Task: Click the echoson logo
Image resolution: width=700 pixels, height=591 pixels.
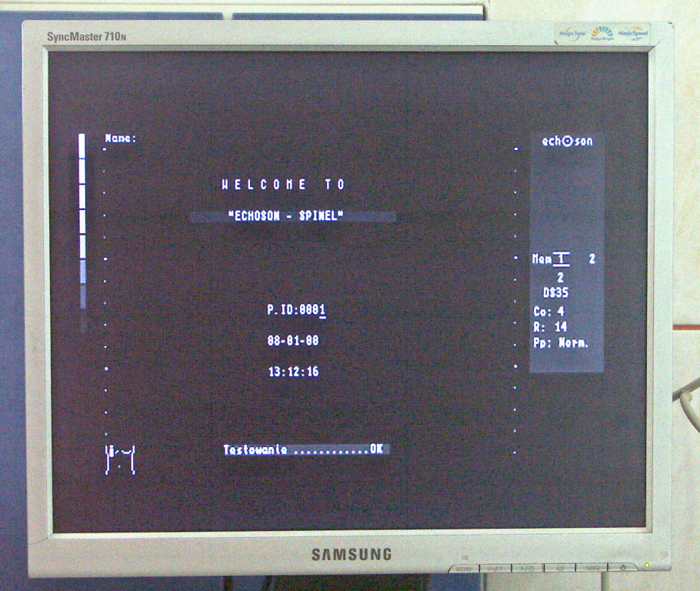Action: pyautogui.click(x=567, y=141)
